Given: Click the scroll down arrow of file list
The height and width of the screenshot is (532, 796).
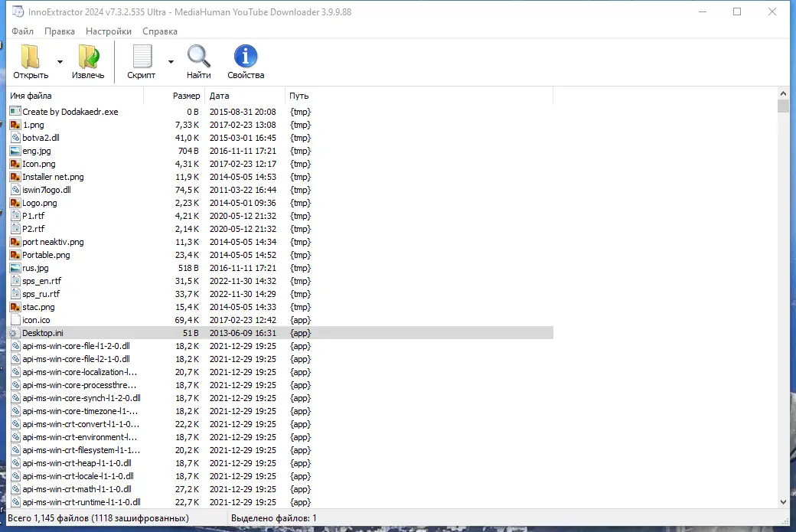Looking at the screenshot, I should (x=783, y=501).
